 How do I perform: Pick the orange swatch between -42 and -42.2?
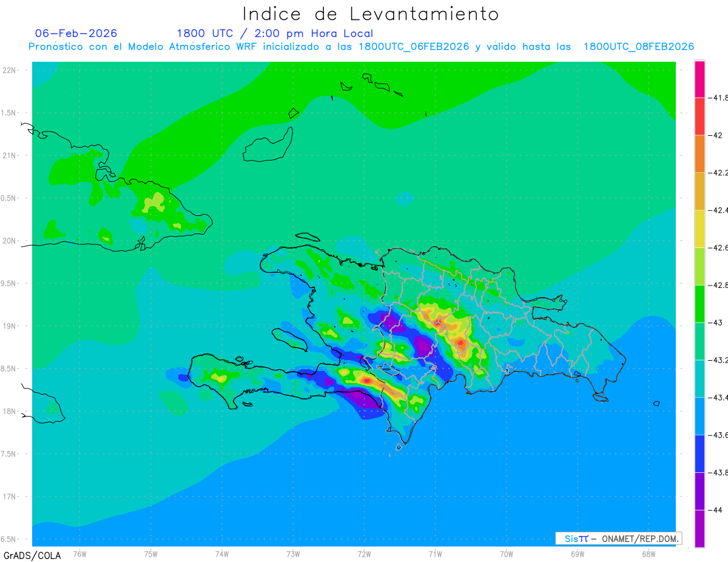(x=699, y=153)
